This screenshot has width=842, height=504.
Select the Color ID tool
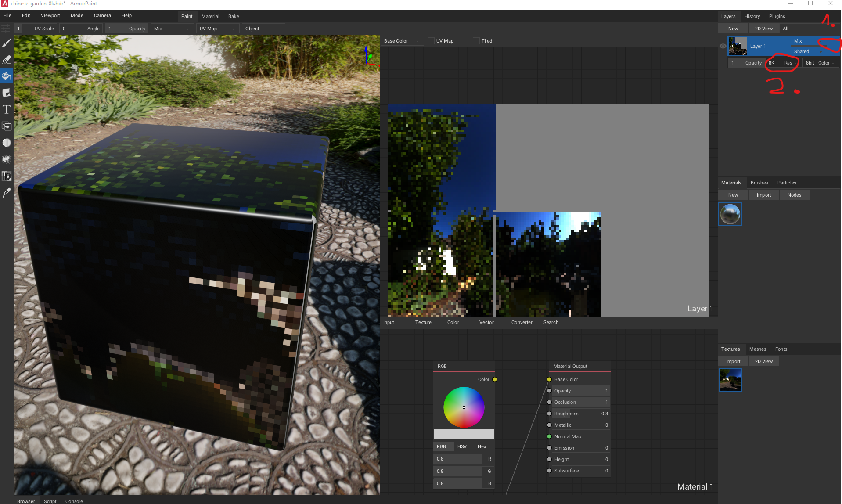tap(6, 176)
